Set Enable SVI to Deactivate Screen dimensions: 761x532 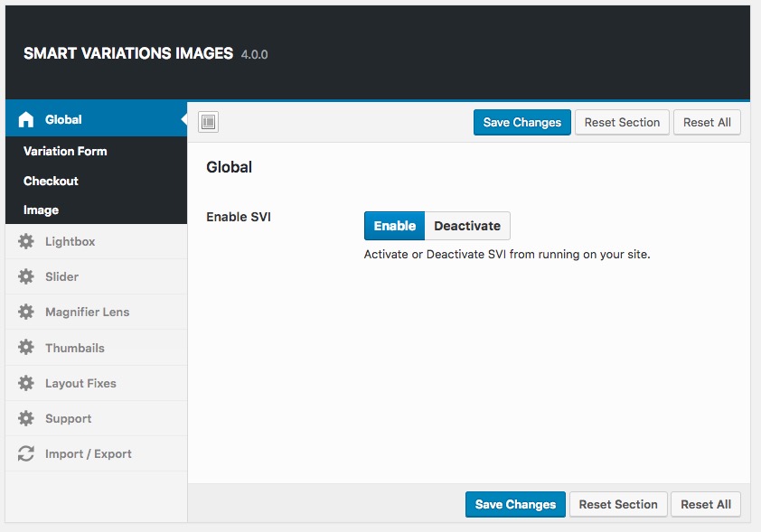pyautogui.click(x=467, y=226)
